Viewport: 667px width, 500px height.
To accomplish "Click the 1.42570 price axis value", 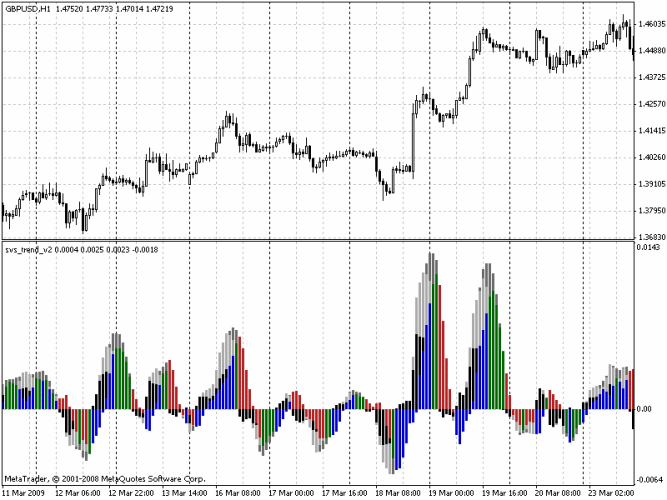I will (651, 103).
